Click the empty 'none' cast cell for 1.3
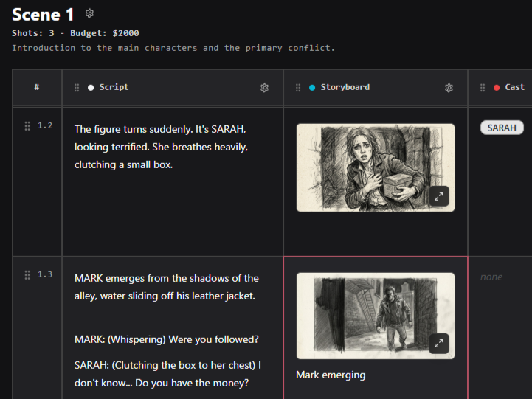The image size is (532, 399). coord(491,277)
